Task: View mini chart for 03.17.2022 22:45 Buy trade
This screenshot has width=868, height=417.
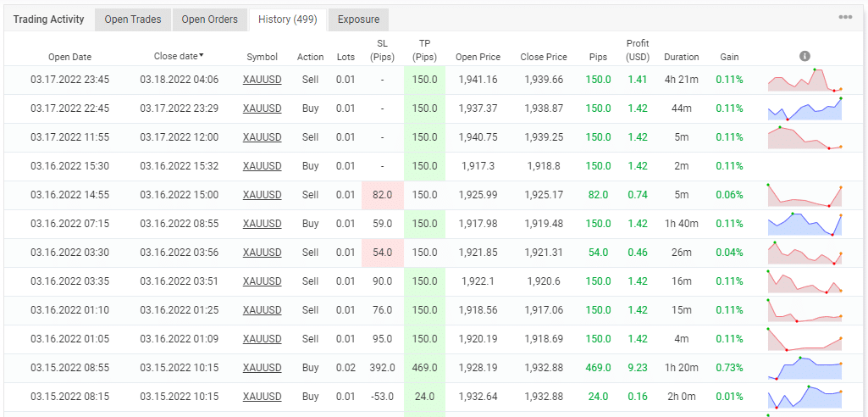Action: coord(805,109)
